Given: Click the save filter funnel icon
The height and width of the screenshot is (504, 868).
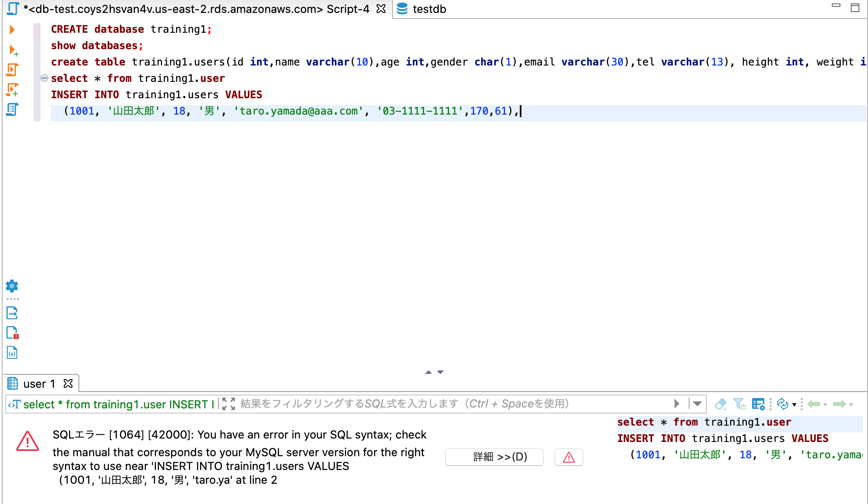Looking at the screenshot, I should pyautogui.click(x=740, y=404).
